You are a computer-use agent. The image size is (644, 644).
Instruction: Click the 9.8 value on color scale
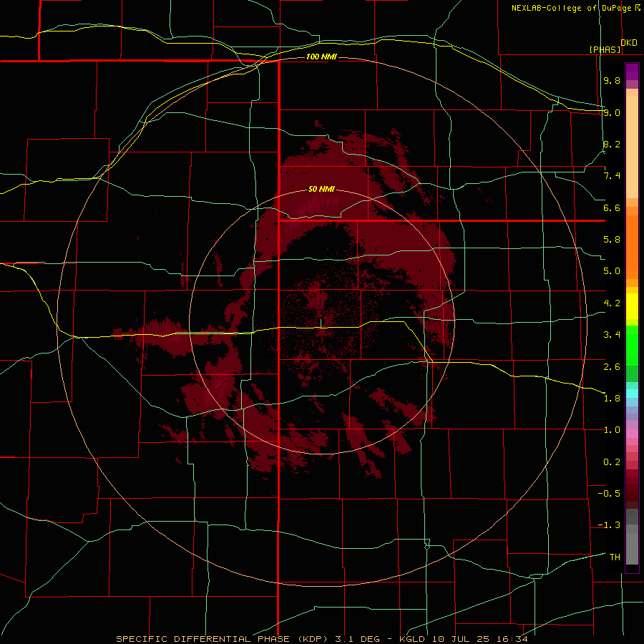[612, 80]
